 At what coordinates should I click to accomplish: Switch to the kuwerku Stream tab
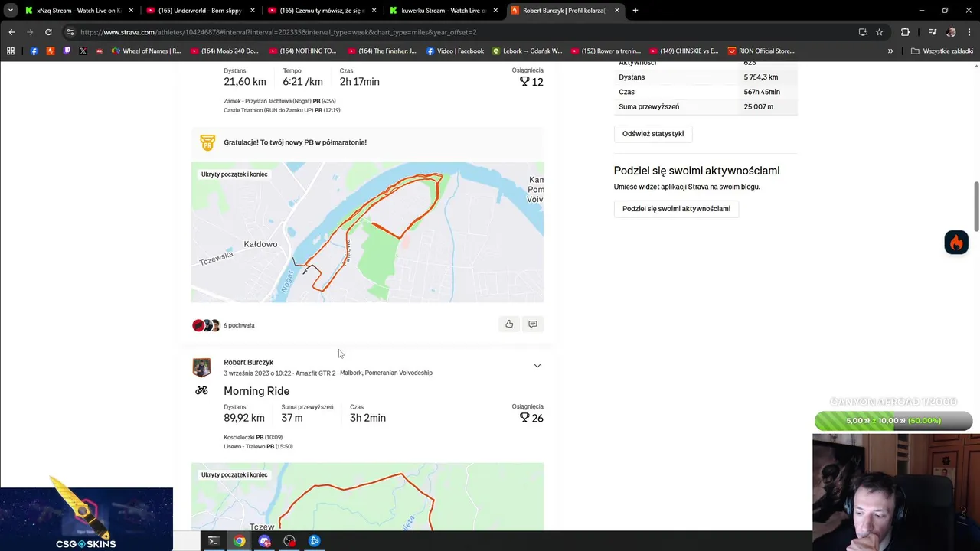(443, 11)
